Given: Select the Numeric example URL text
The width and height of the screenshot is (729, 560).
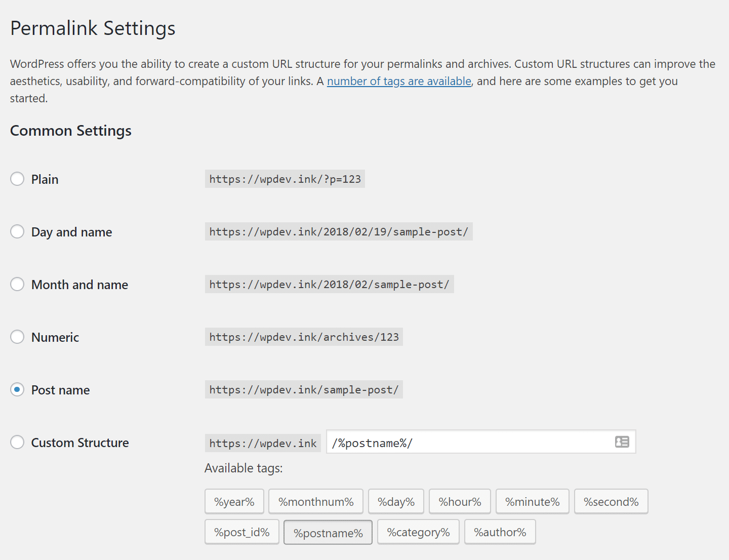Looking at the screenshot, I should pyautogui.click(x=303, y=337).
